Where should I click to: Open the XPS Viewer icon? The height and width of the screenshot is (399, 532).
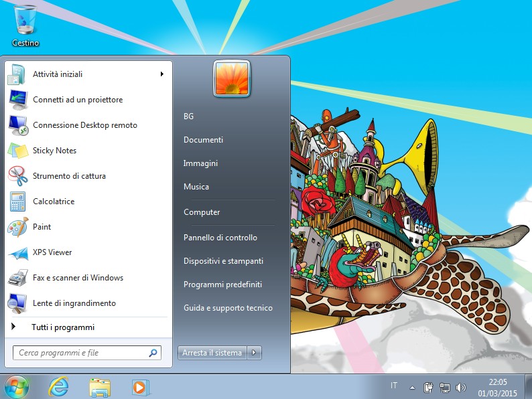(17, 253)
